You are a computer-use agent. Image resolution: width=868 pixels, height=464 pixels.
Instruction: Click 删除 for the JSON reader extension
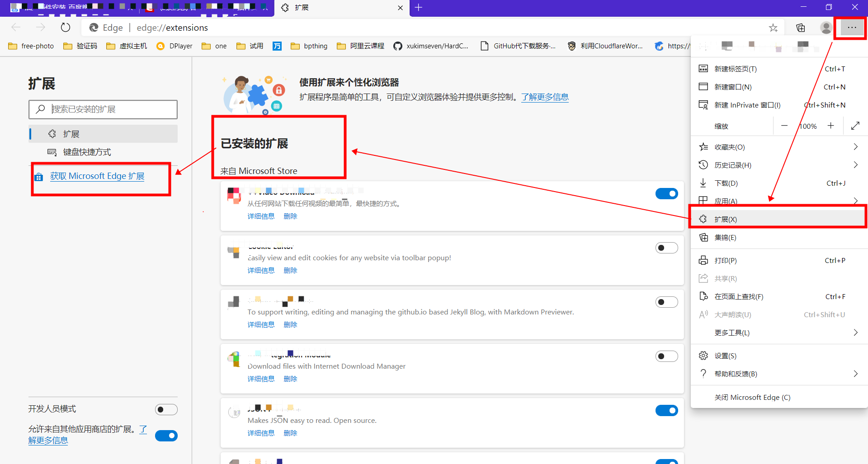click(290, 433)
